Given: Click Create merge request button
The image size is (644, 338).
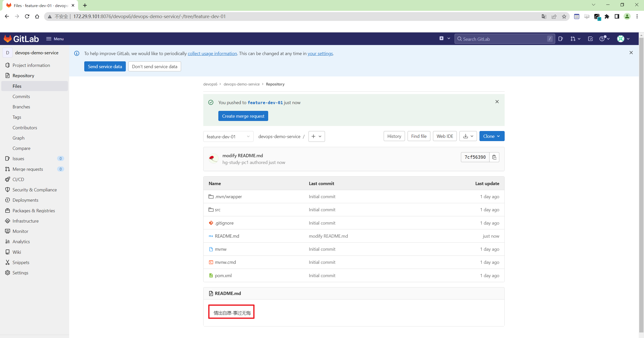Looking at the screenshot, I should [x=243, y=116].
